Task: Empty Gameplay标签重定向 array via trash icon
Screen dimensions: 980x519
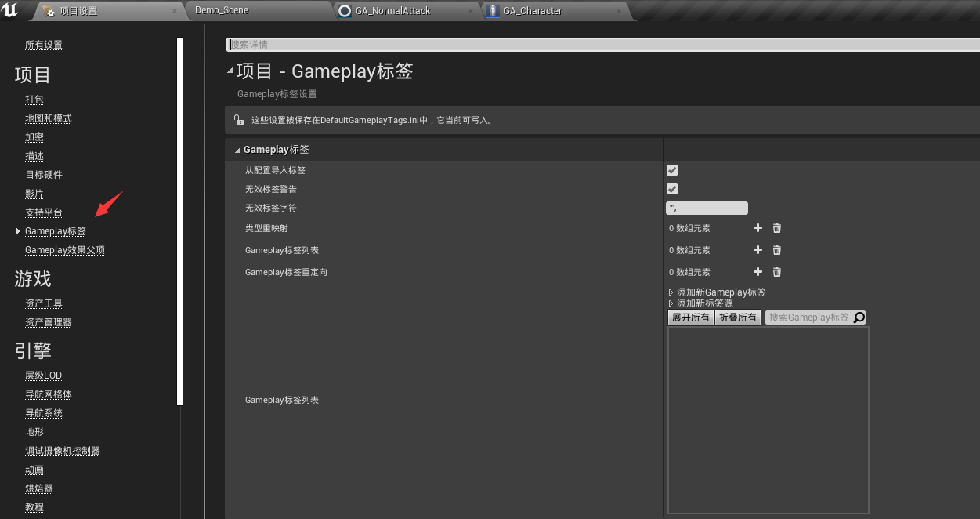Action: [776, 271]
